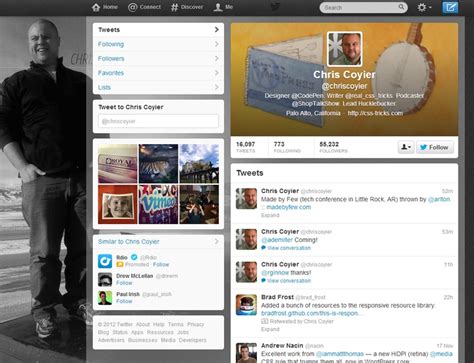
Task: Open the css-tricks.com link in bio
Action: pos(375,113)
